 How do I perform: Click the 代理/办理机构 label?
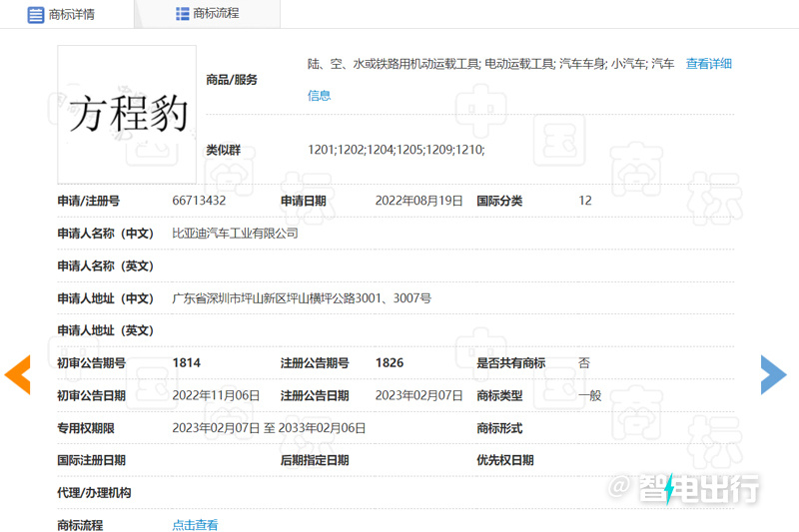[x=94, y=493]
